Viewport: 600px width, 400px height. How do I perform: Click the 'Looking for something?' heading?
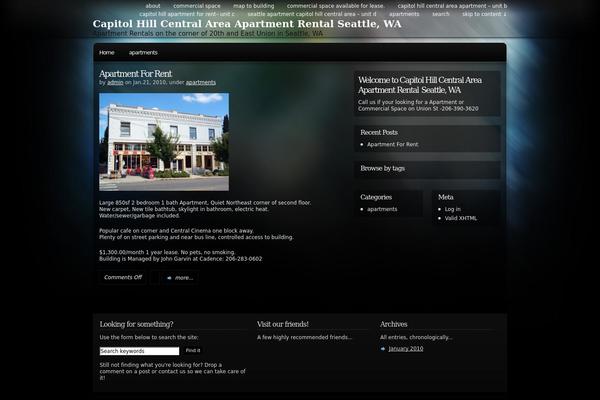pyautogui.click(x=136, y=324)
